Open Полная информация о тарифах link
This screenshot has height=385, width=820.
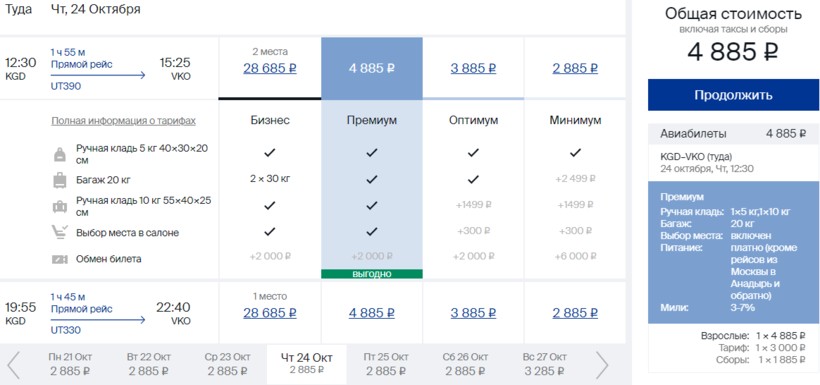(123, 121)
